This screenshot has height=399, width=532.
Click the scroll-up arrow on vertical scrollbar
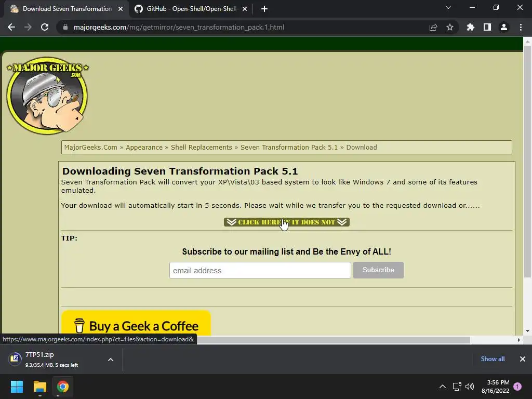527,42
